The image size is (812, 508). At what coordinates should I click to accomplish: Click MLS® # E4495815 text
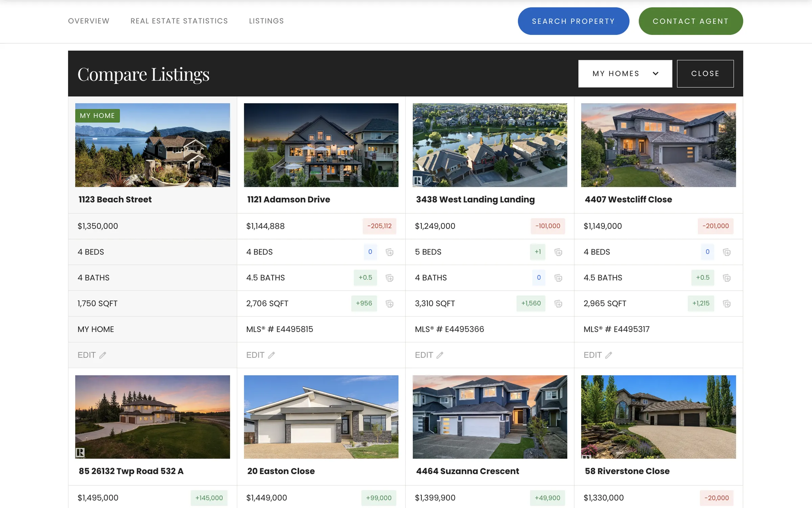(x=279, y=329)
